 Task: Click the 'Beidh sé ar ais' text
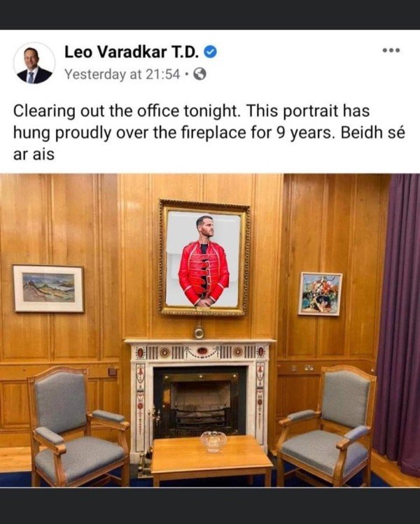[x=209, y=143]
